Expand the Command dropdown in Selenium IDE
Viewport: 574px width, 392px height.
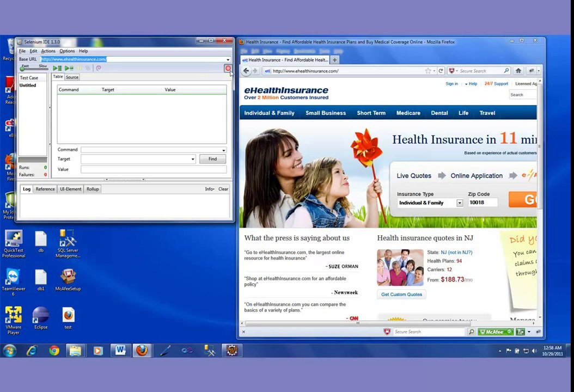[223, 150]
